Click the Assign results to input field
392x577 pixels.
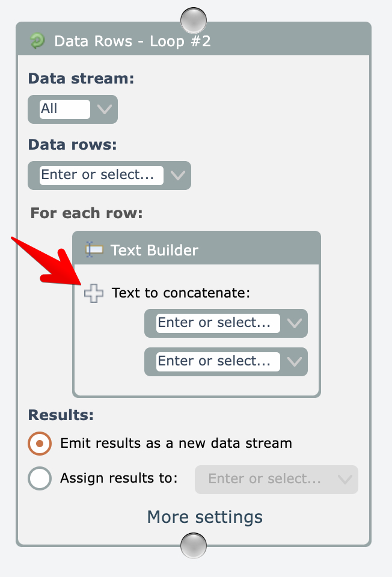coord(265,479)
